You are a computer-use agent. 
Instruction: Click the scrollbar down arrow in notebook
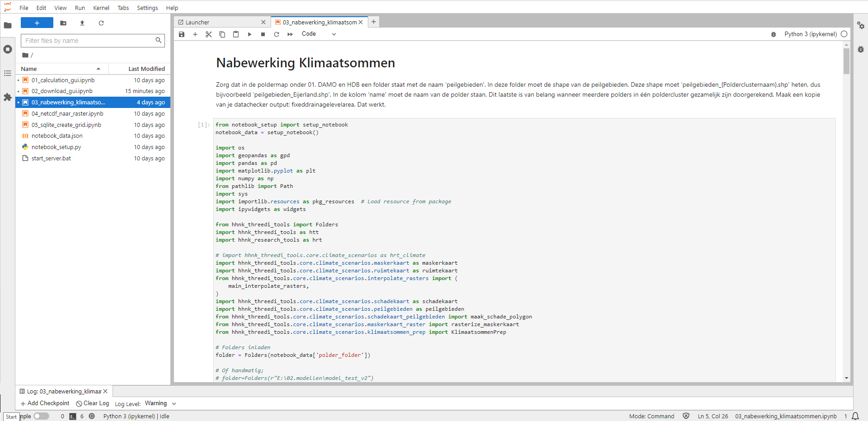846,379
